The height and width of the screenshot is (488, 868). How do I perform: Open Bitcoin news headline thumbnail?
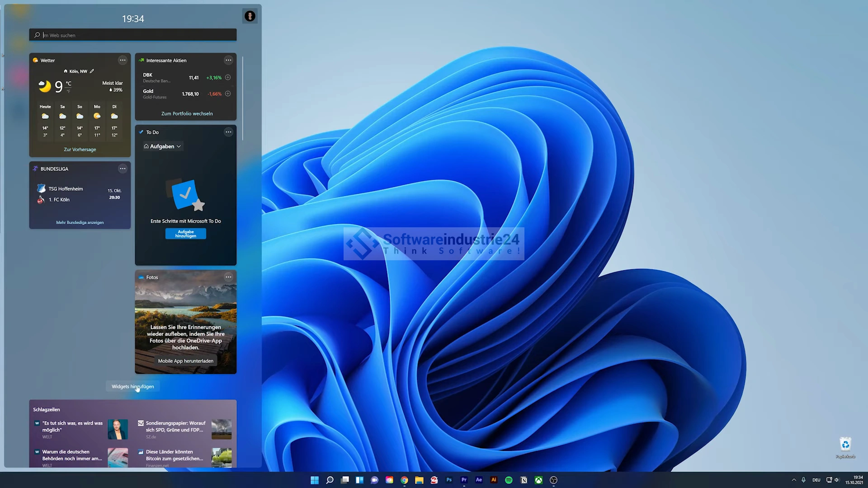point(222,457)
